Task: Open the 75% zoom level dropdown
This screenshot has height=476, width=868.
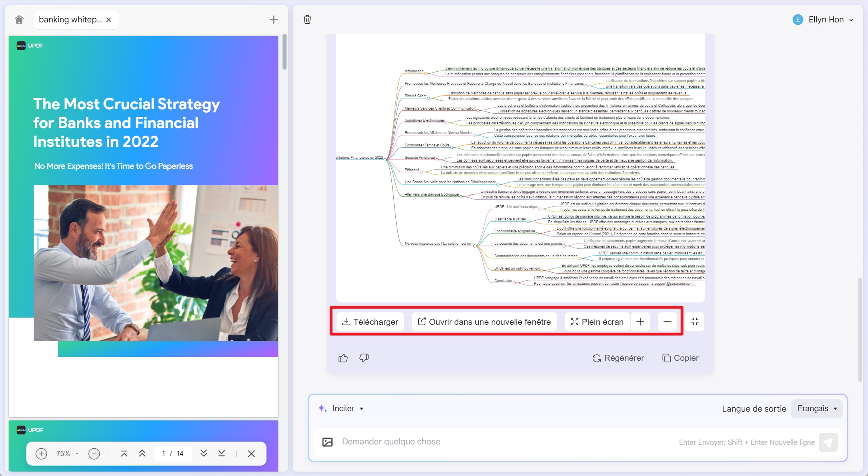Action: pos(67,454)
